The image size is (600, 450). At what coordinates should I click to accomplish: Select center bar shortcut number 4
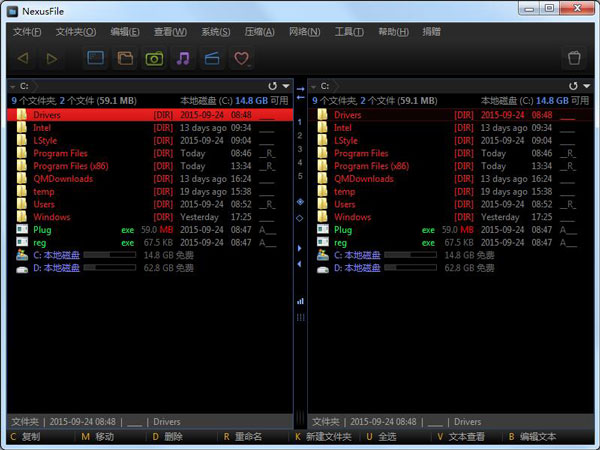tap(300, 162)
